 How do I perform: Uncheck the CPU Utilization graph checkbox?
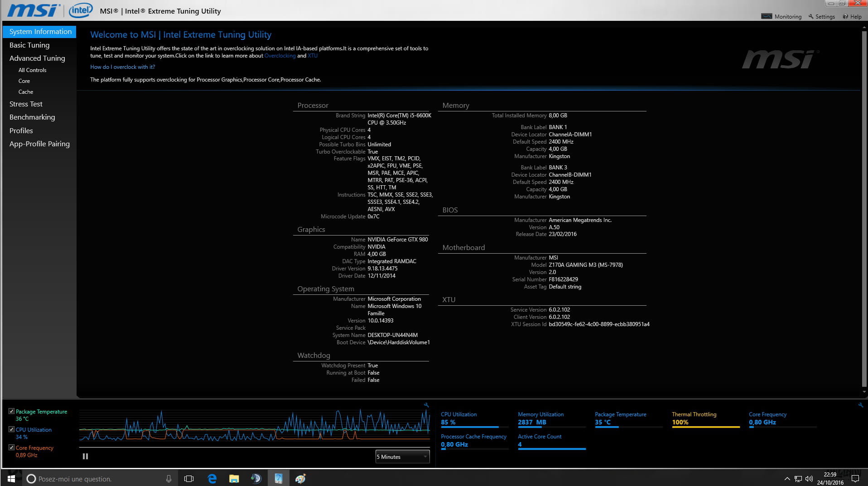(11, 429)
